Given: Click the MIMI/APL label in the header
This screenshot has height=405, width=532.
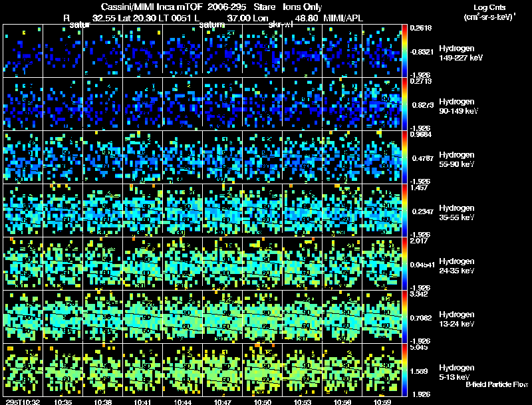Looking at the screenshot, I should [x=343, y=18].
